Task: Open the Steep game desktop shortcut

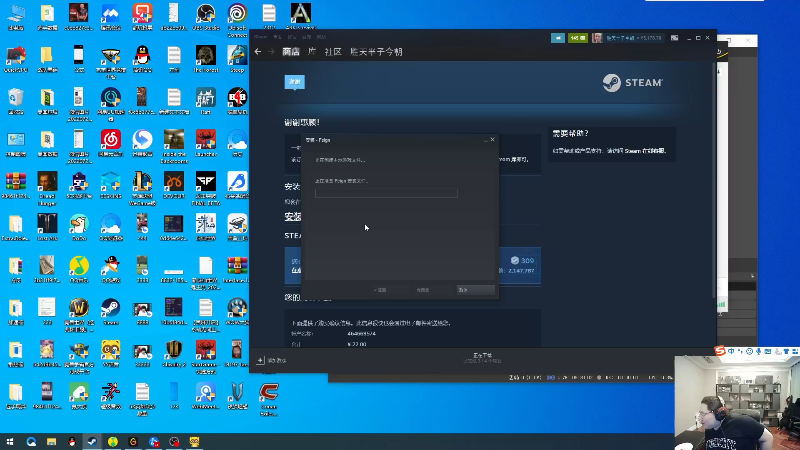Action: (x=237, y=59)
